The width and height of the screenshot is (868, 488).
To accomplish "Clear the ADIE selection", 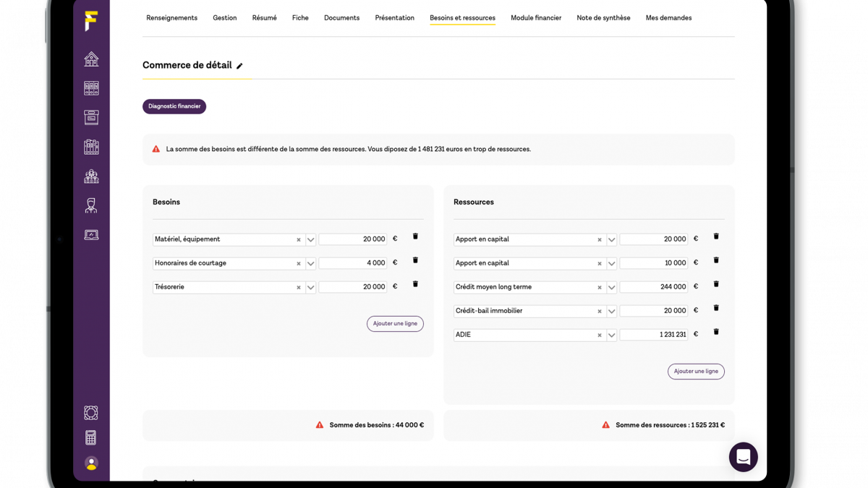I will tap(600, 335).
